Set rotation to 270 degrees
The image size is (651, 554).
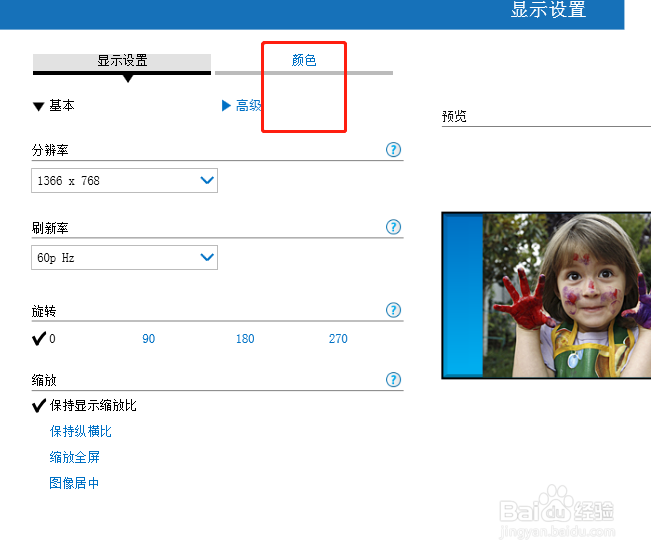(x=338, y=338)
